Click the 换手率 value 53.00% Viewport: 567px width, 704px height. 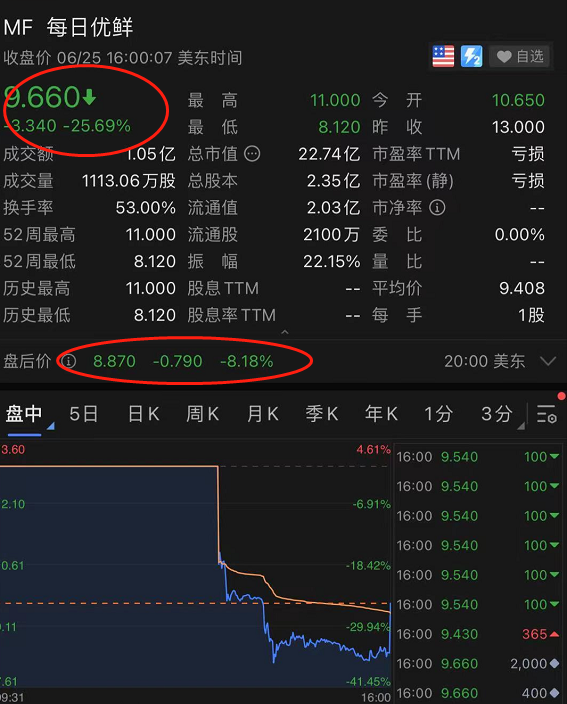146,207
